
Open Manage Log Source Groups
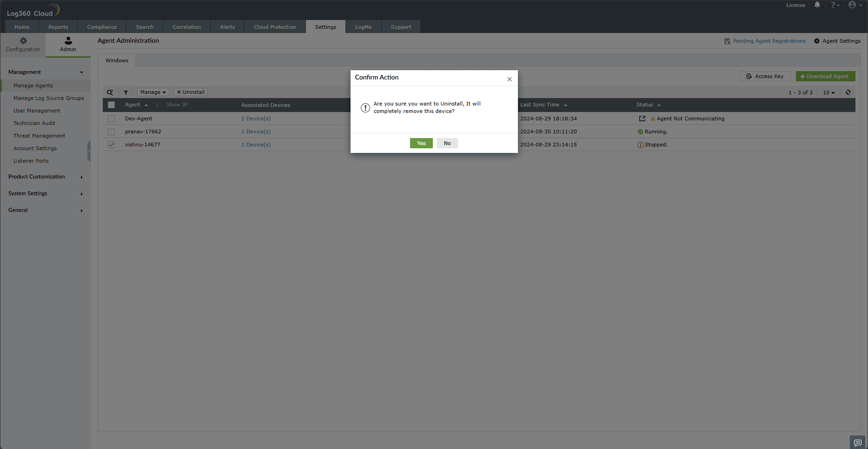click(x=48, y=98)
